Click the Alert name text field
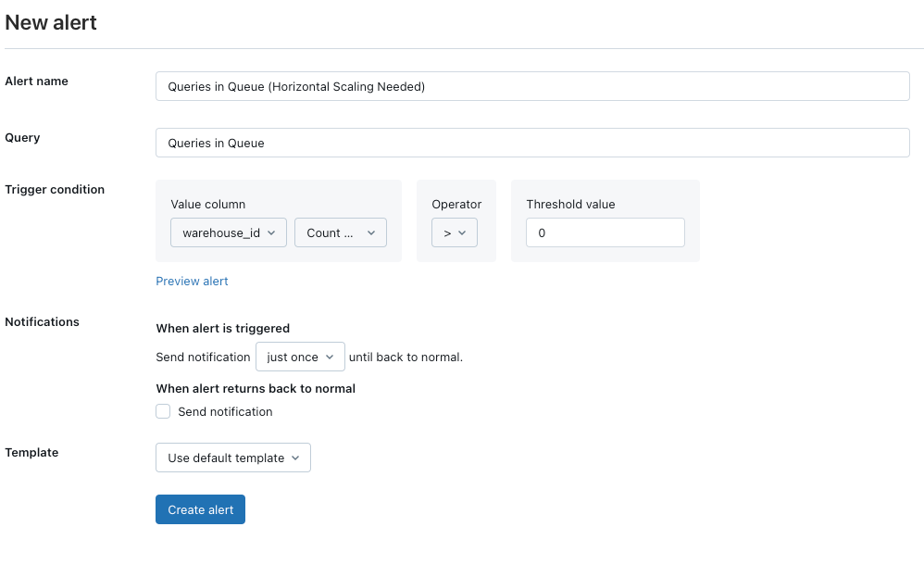This screenshot has width=924, height=577. click(532, 85)
